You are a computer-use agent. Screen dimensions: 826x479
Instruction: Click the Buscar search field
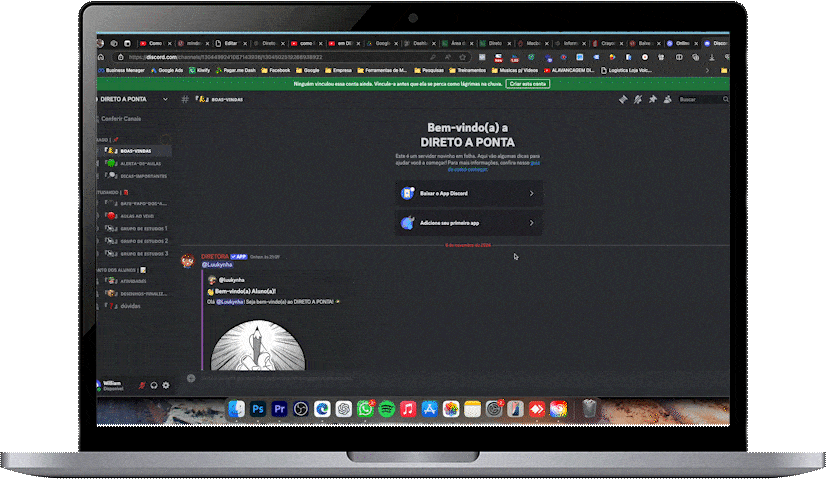[698, 100]
